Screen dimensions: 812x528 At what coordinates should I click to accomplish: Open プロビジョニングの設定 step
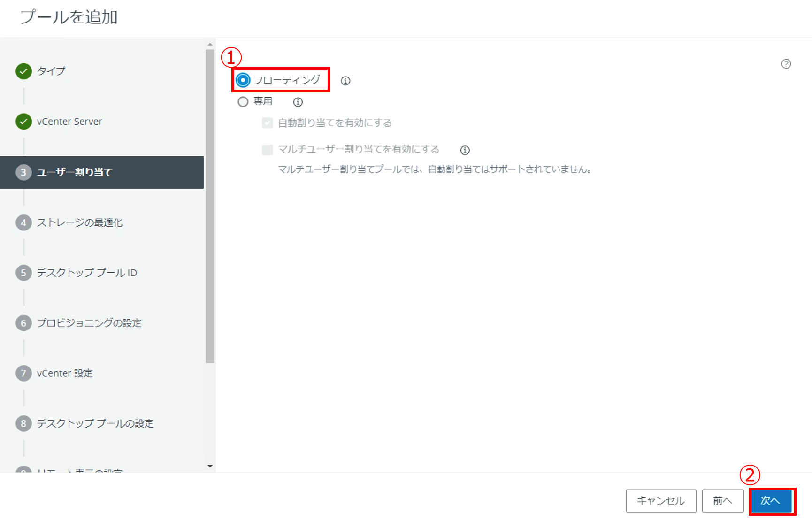[89, 323]
